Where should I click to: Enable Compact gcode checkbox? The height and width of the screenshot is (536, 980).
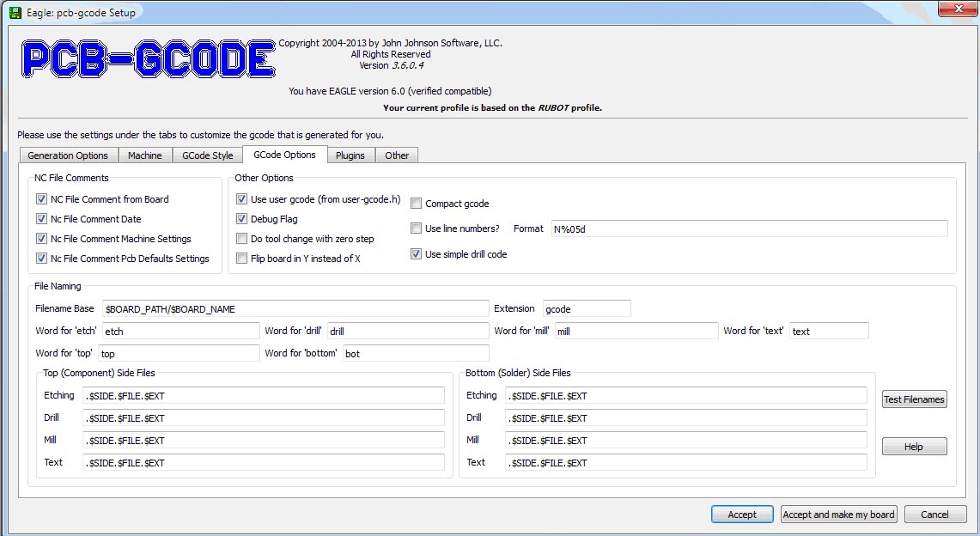[x=416, y=204]
